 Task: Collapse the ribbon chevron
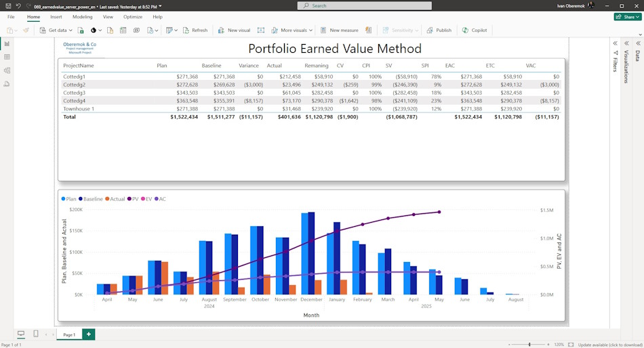[640, 35]
